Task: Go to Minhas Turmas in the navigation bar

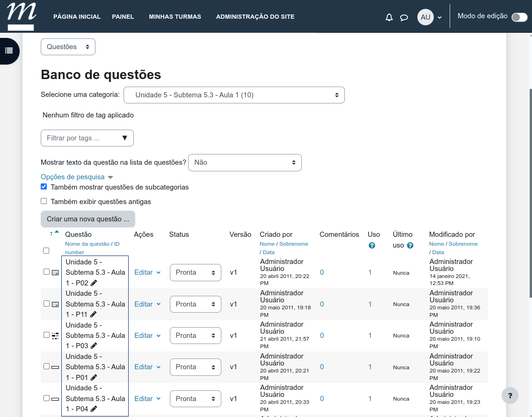Action: (175, 17)
